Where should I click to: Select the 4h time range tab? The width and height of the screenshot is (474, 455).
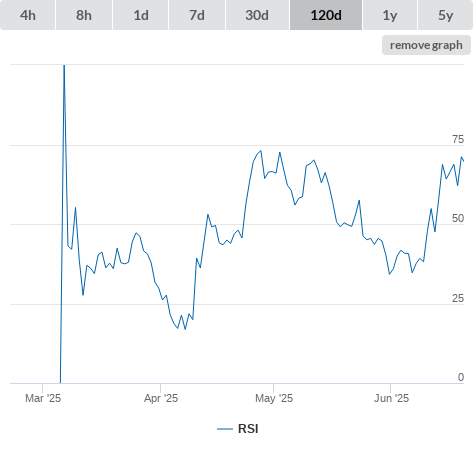coord(28,15)
